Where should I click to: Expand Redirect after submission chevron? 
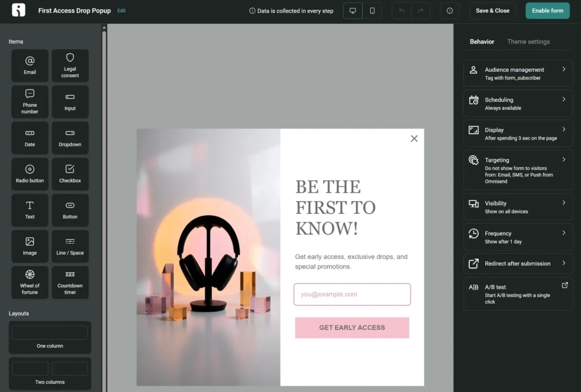pos(564,263)
